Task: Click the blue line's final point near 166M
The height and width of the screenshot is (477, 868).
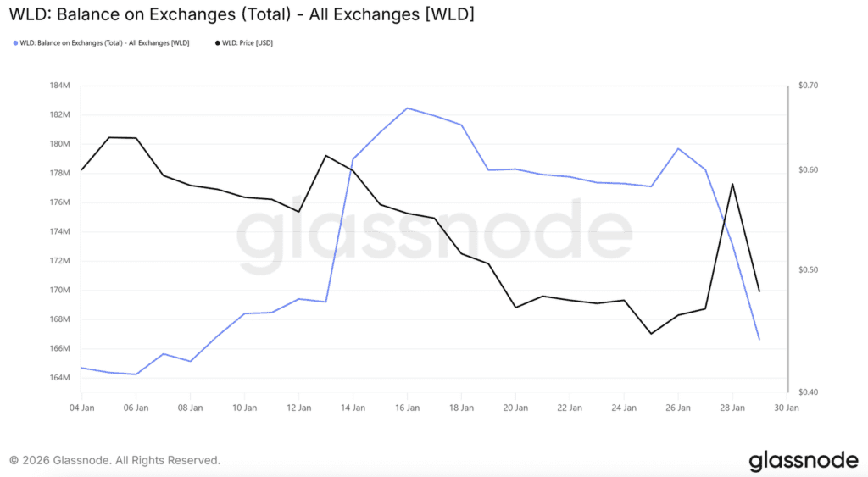Action: click(759, 339)
